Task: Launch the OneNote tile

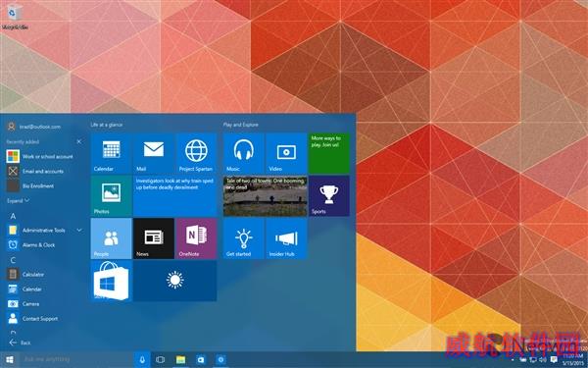Action: point(196,238)
